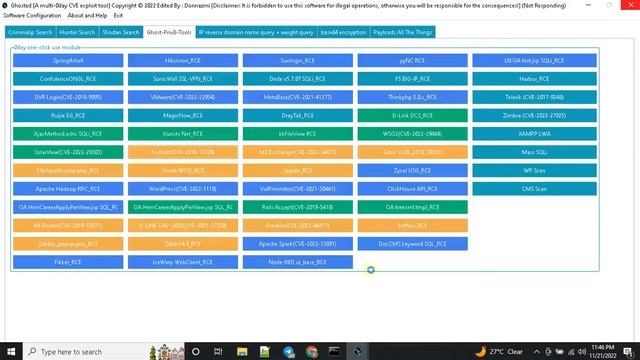Open Telegram from the taskbar
The width and height of the screenshot is (640, 360).
289,351
